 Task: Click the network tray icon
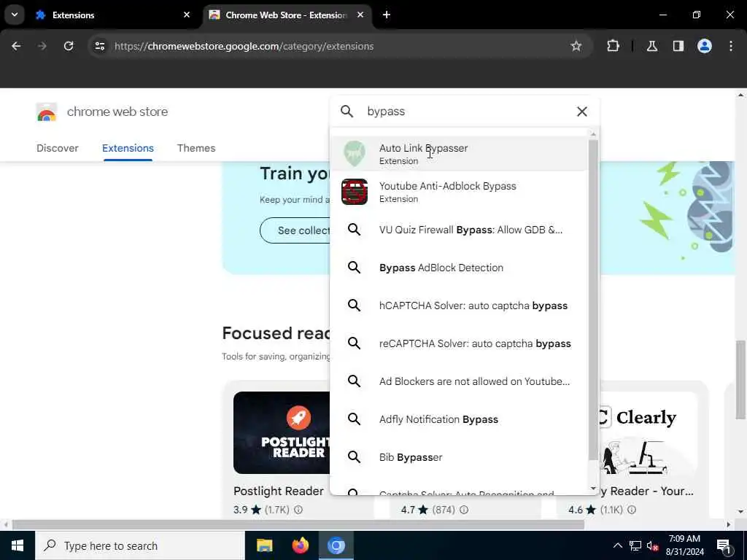click(x=635, y=545)
